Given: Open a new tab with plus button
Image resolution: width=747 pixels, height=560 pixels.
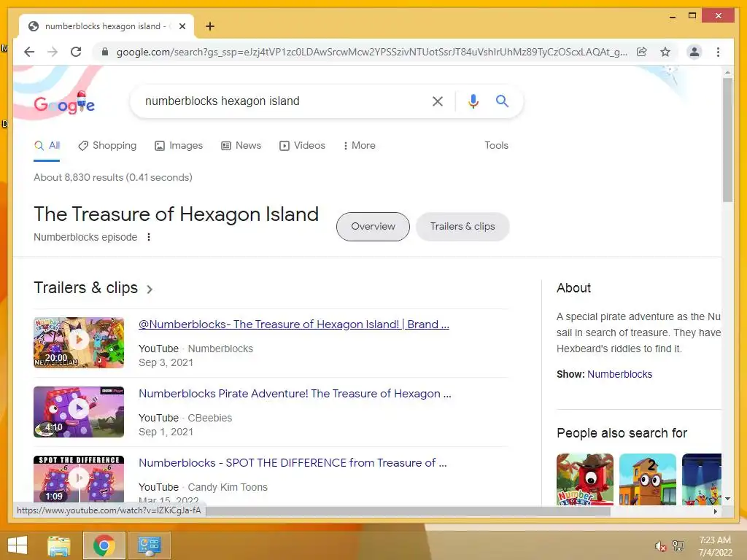Looking at the screenshot, I should pyautogui.click(x=210, y=26).
